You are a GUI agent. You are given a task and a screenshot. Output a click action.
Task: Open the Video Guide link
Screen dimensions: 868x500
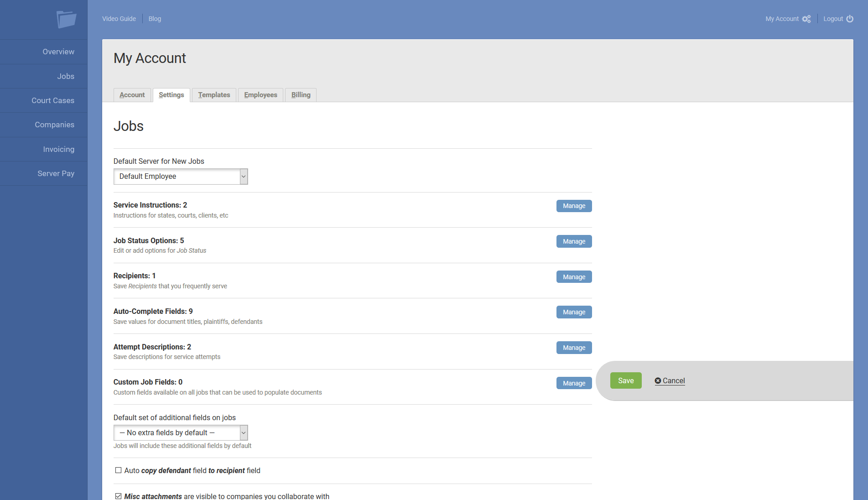click(x=119, y=19)
